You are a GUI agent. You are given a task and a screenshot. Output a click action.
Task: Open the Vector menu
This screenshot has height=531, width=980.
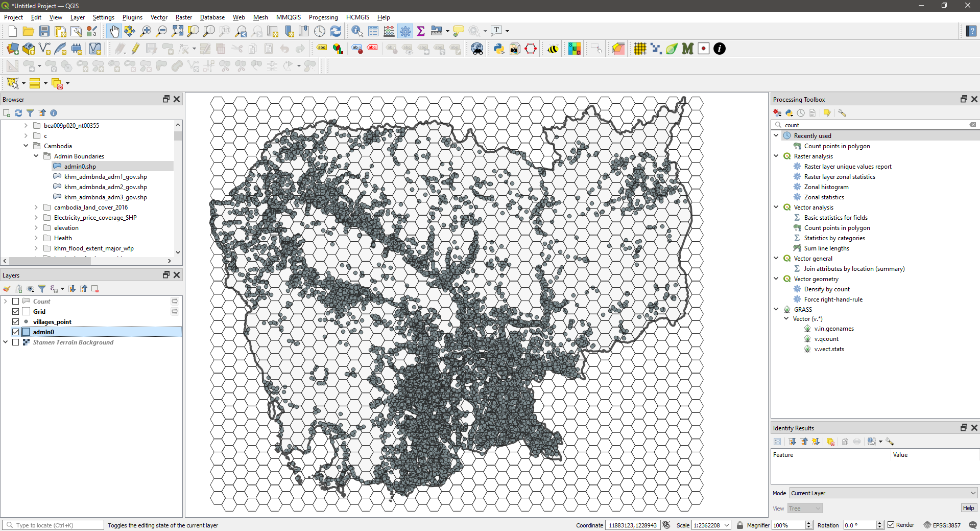159,17
